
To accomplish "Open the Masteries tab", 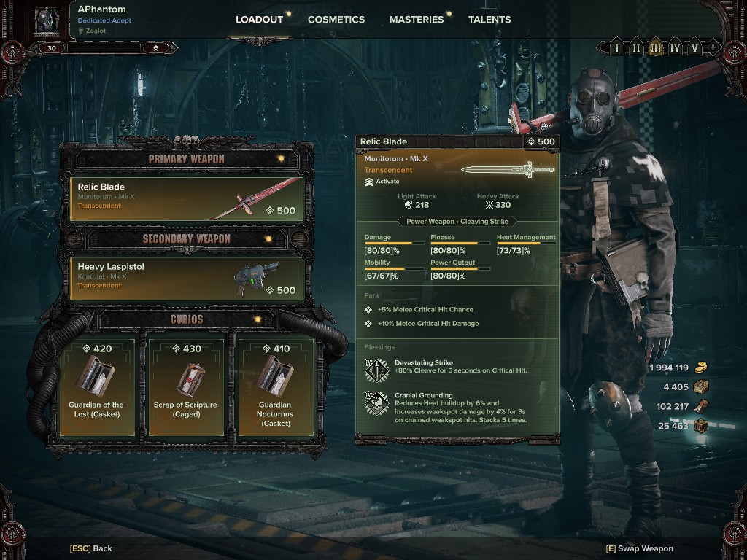I will coord(417,20).
